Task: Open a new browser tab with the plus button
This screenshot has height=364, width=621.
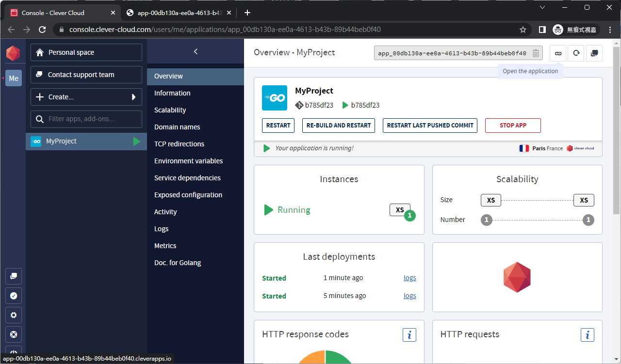Action: [247, 13]
